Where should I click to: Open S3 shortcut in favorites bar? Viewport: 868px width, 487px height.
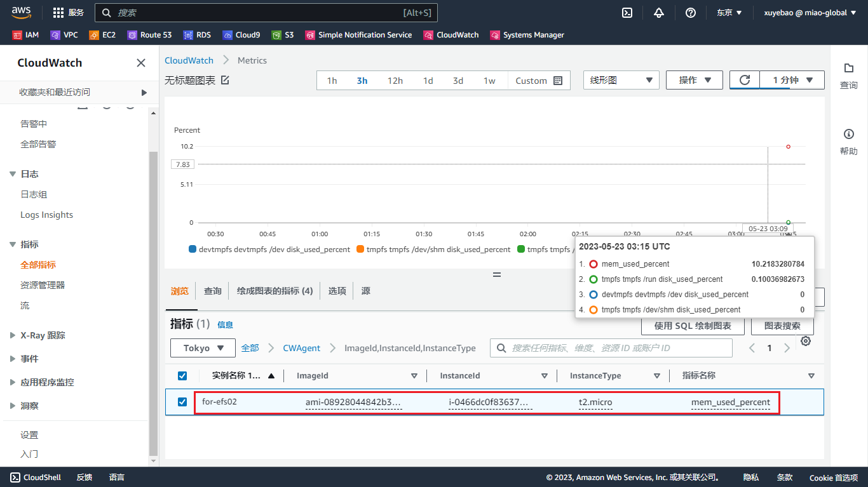[x=283, y=35]
